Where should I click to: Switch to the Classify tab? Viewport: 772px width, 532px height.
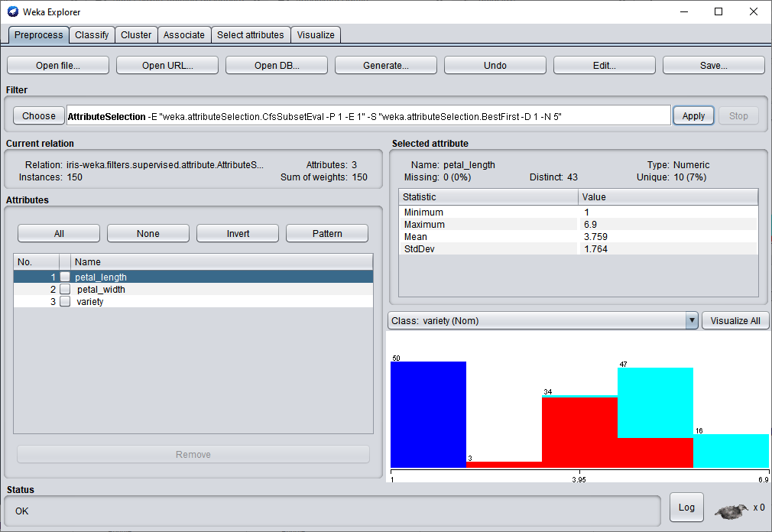[92, 35]
